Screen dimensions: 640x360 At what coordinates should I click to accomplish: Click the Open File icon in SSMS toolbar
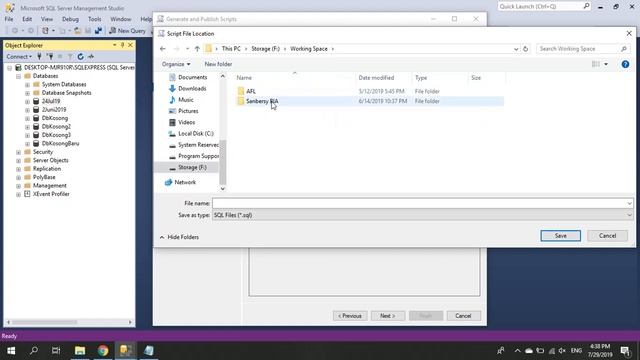(78, 31)
